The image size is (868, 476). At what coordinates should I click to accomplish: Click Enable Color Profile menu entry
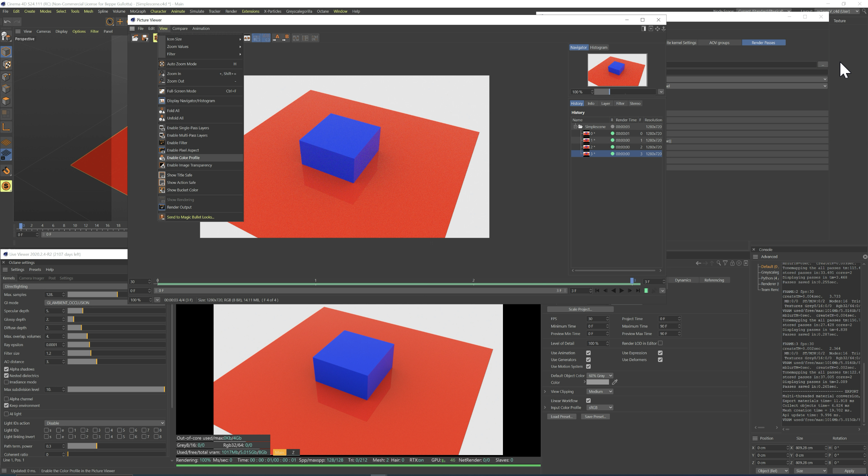(201, 158)
